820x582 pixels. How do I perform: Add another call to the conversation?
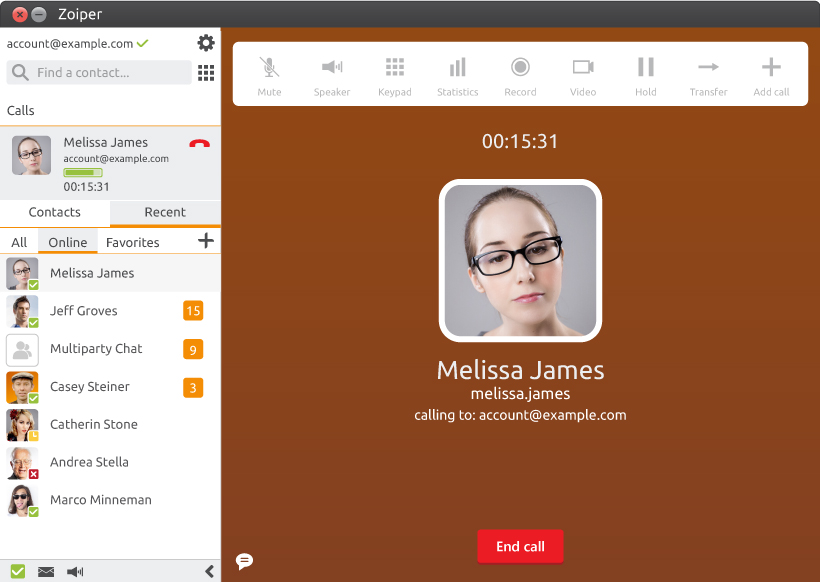[771, 74]
